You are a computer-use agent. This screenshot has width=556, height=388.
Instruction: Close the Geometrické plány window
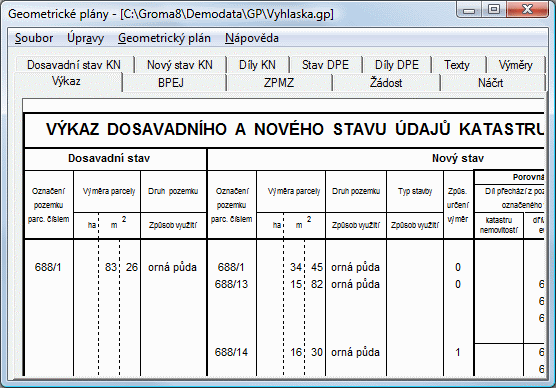pos(528,10)
